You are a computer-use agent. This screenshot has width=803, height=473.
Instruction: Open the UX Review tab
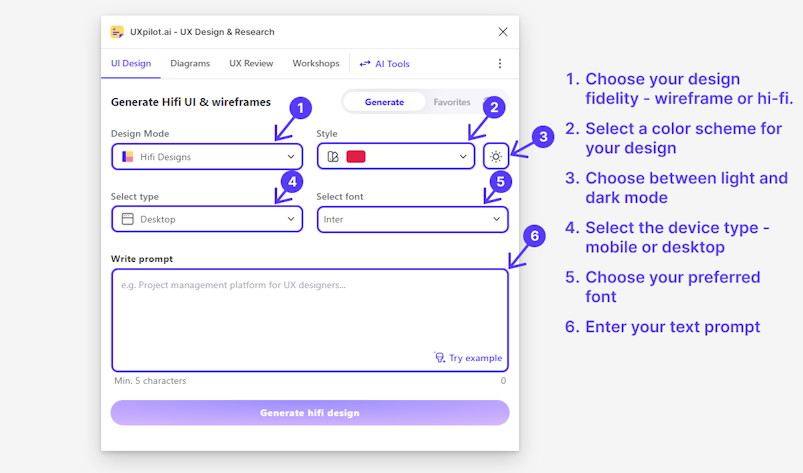tap(251, 63)
